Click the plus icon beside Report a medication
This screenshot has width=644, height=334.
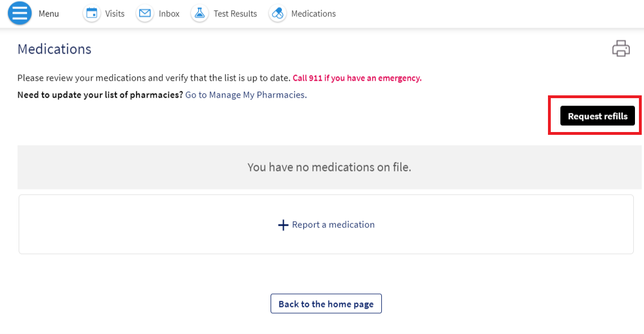click(x=282, y=225)
